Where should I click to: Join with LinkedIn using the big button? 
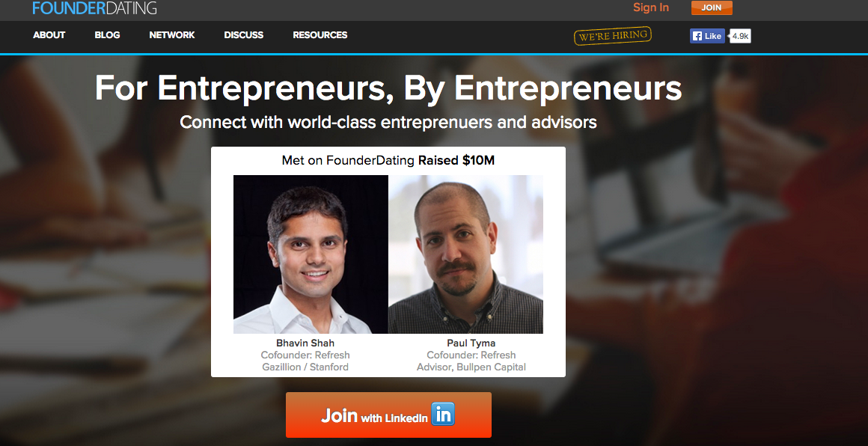click(388, 415)
